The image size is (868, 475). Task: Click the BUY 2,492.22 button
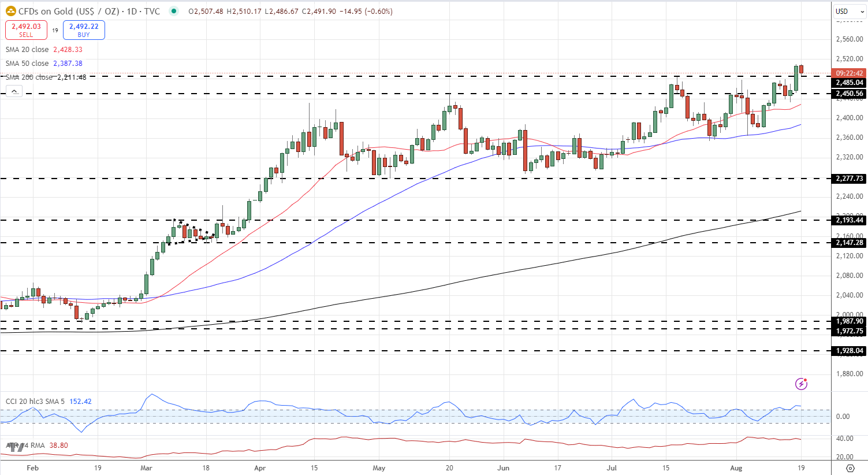click(84, 30)
